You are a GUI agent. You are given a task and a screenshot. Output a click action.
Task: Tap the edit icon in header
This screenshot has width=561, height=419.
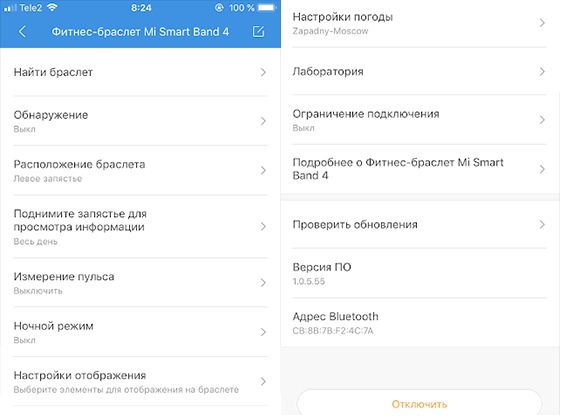pos(259,31)
